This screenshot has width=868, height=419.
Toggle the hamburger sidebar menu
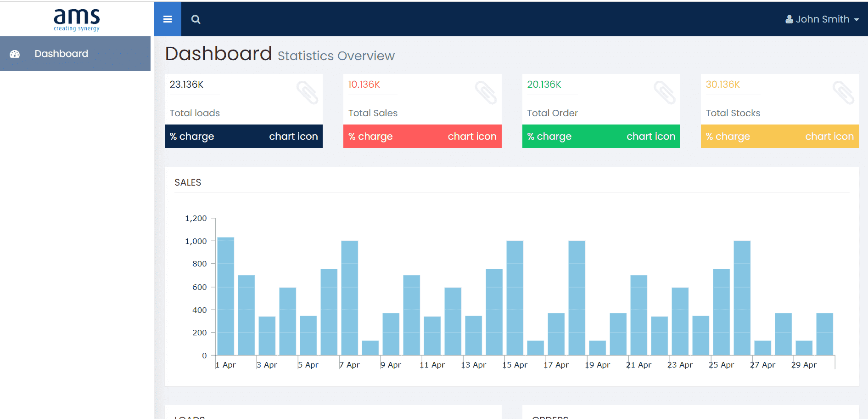coord(168,19)
